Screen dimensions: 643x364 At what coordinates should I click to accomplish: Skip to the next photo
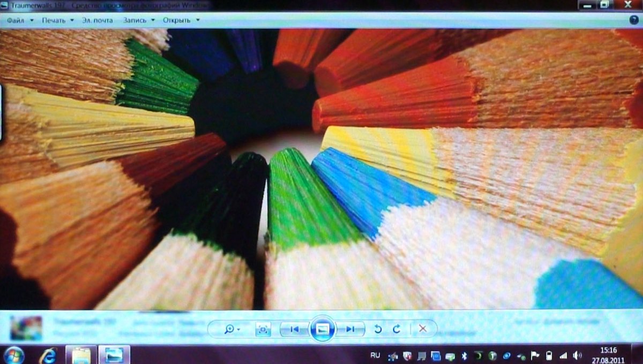[350, 329]
